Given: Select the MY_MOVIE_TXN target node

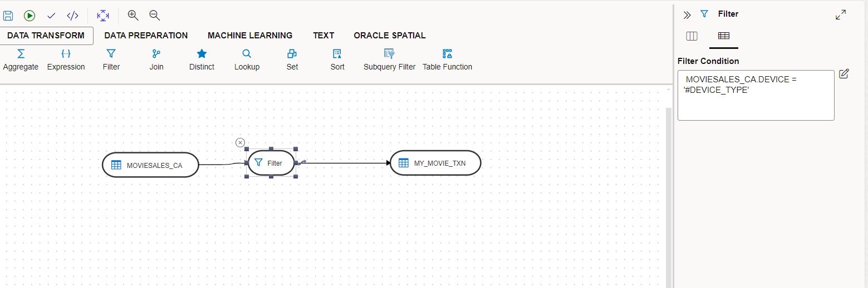Looking at the screenshot, I should [x=435, y=163].
